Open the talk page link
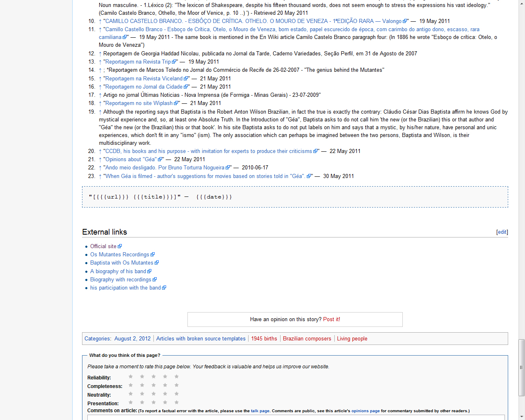Viewport: 525px width, 420px height. [260, 411]
